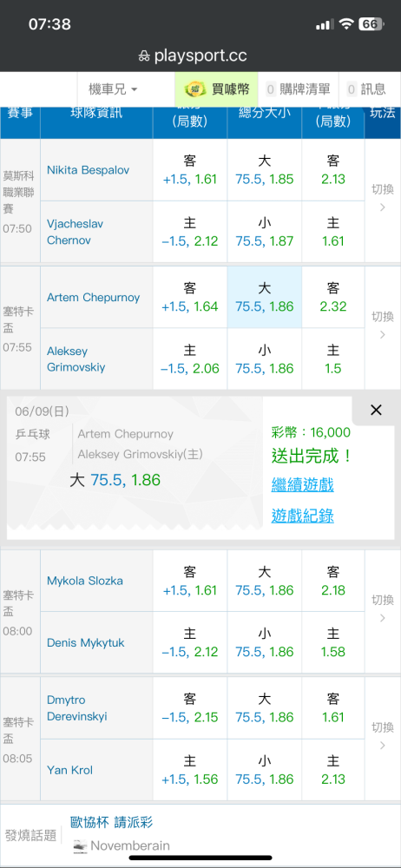The height and width of the screenshot is (868, 401).
Task: Open Nikita Bespalov player info
Action: (88, 170)
